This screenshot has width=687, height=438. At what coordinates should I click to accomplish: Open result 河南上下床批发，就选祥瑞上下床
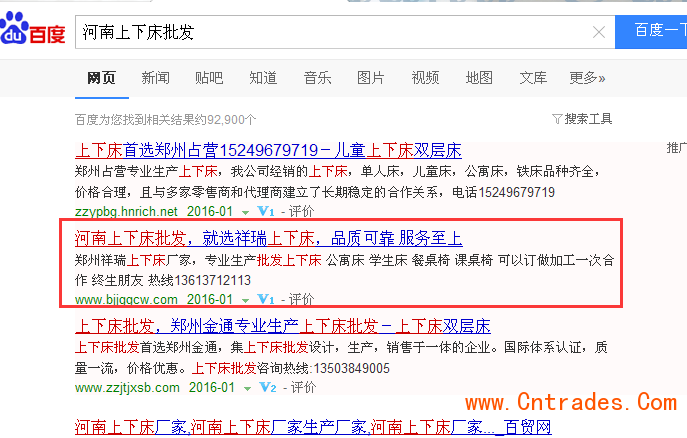pos(269,239)
